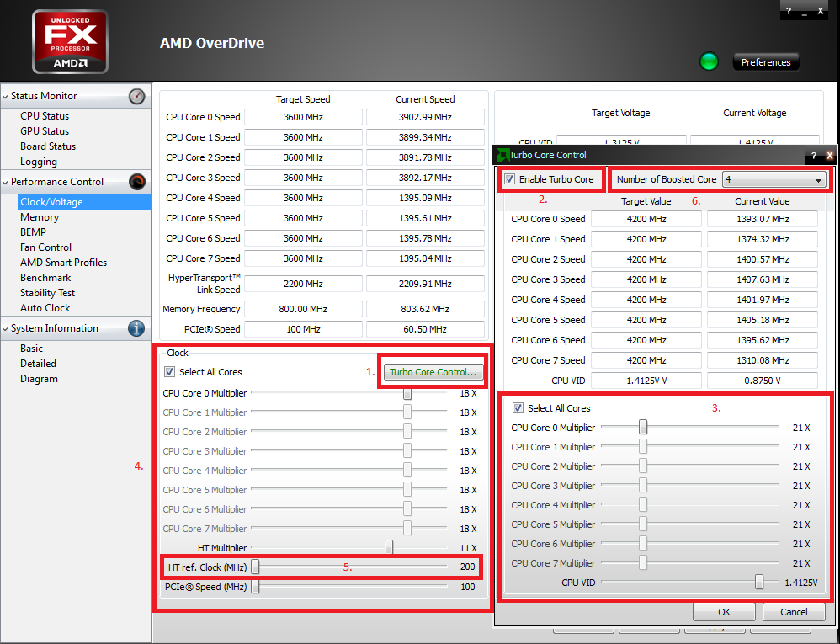Click the PCIe Speed (MHz) slider handle

256,587
